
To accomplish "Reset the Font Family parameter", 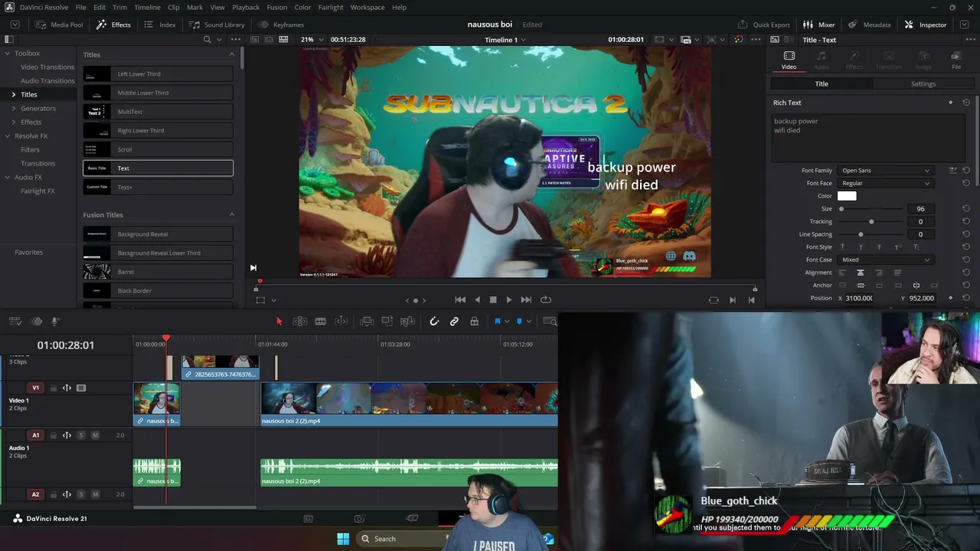I will coord(966,171).
